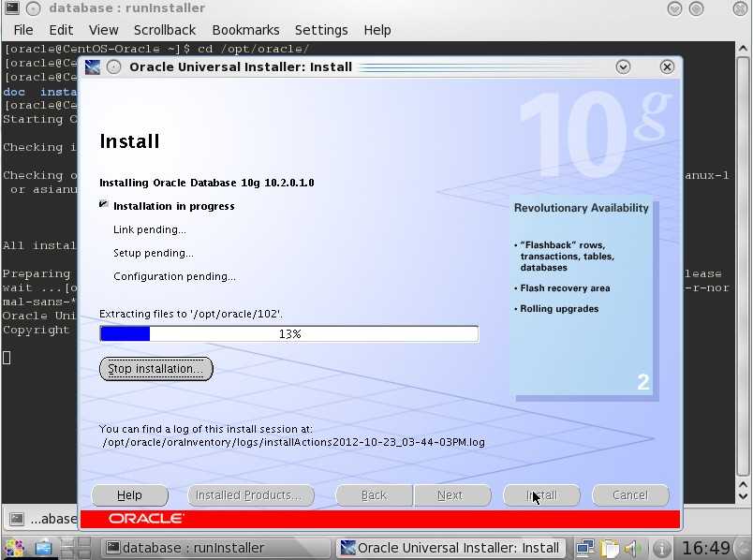The image size is (753, 560).
Task: Click the Installation in progress check mark
Action: pos(103,204)
